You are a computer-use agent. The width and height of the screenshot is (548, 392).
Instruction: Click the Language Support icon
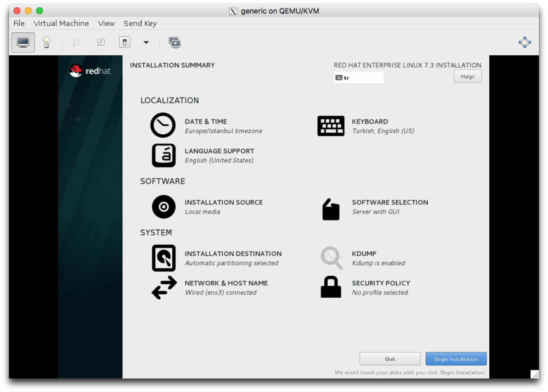[163, 155]
